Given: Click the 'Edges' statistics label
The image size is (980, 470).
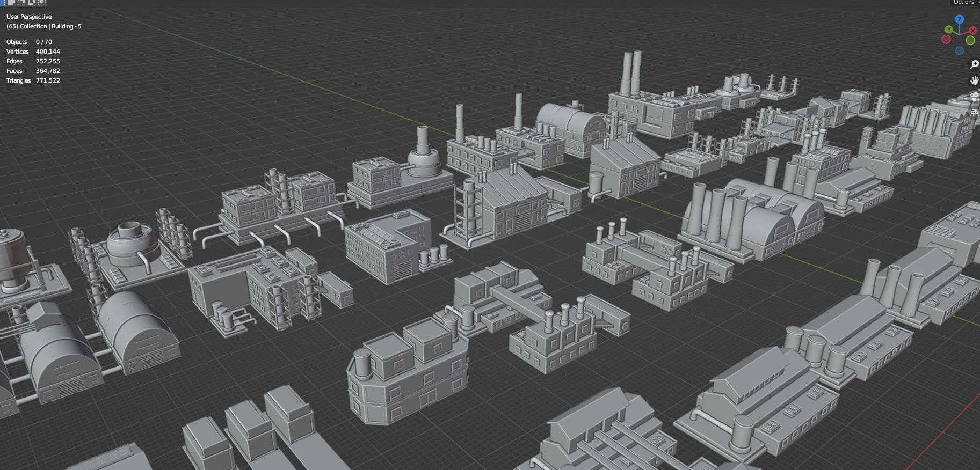Looking at the screenshot, I should click(14, 61).
